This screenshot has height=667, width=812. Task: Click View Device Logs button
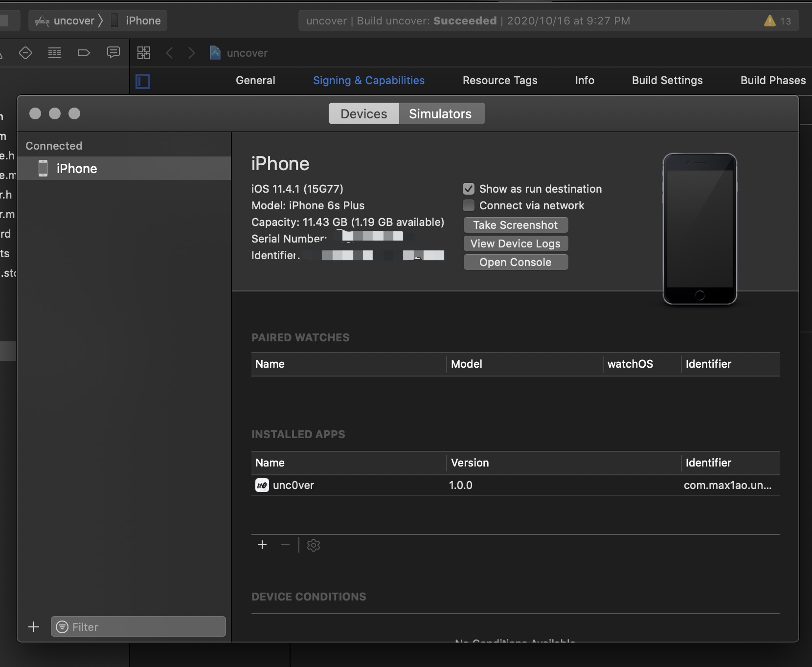point(516,244)
